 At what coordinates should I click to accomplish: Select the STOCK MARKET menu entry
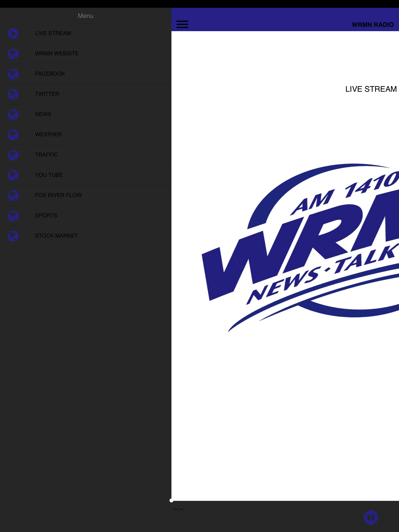click(x=86, y=236)
